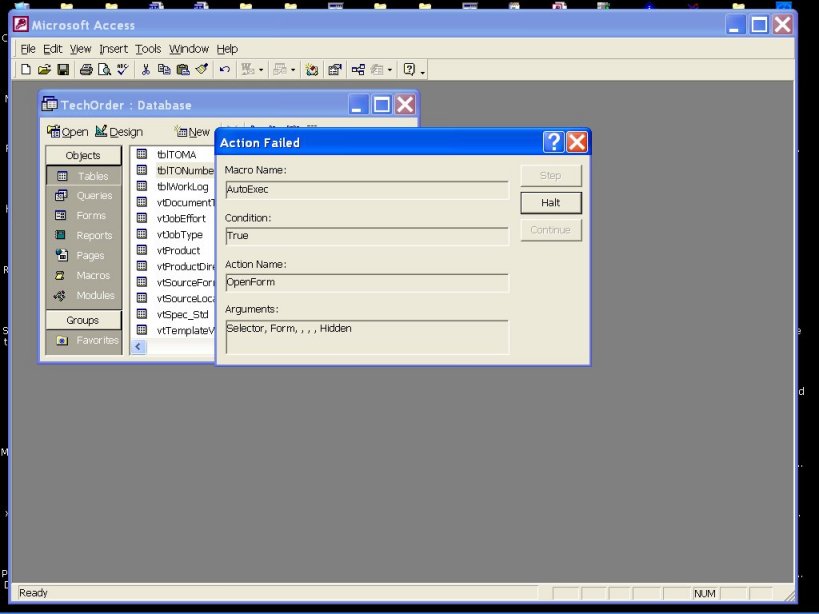Click the Open folder toolbar icon
819x614 pixels.
tap(44, 69)
